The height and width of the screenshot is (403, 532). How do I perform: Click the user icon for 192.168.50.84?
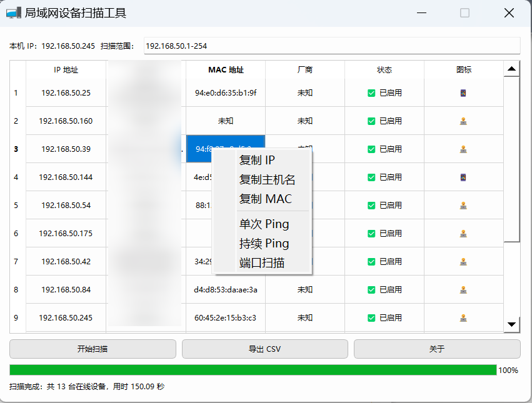[463, 290]
